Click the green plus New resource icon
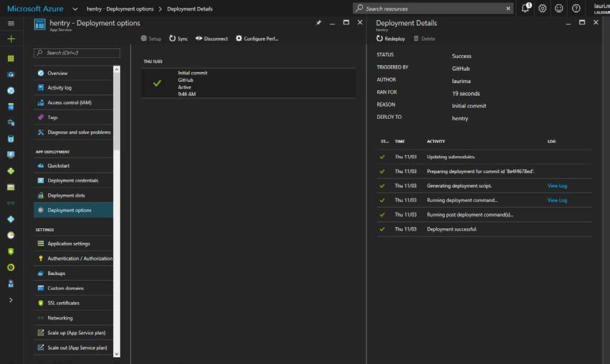This screenshot has width=610, height=364. pos(11,39)
